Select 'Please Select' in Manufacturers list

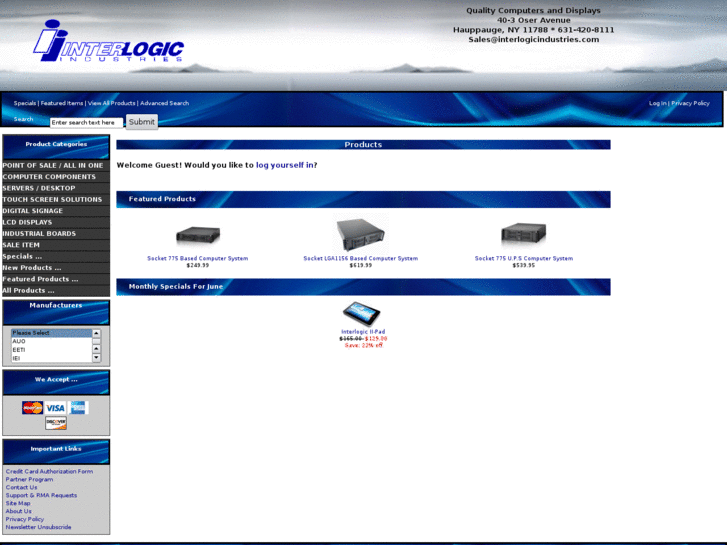pos(51,333)
